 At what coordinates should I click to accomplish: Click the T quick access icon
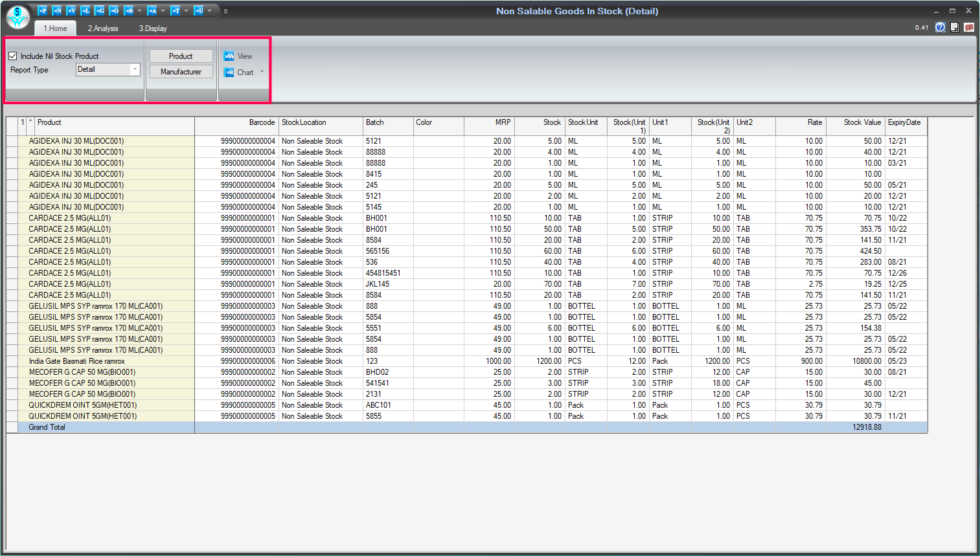[x=176, y=10]
